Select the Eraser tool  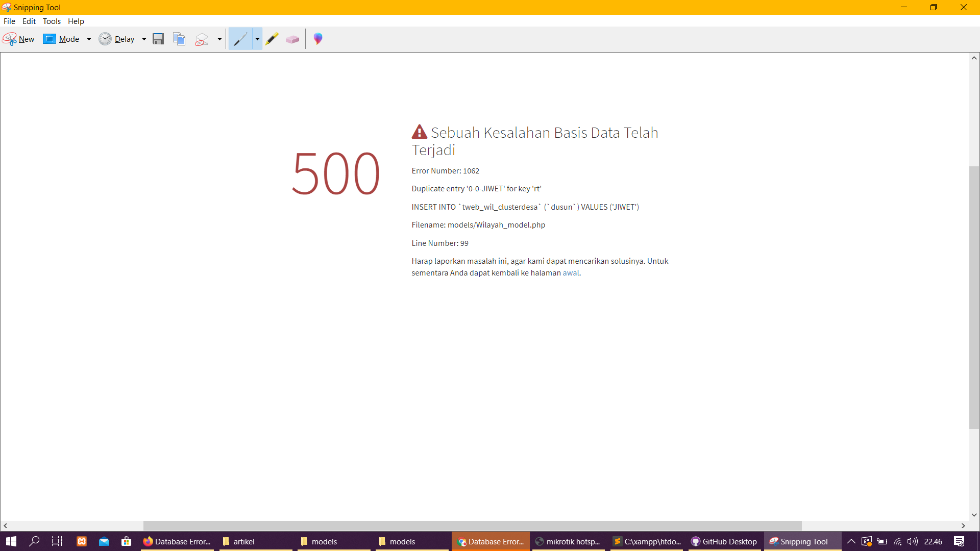tap(292, 39)
